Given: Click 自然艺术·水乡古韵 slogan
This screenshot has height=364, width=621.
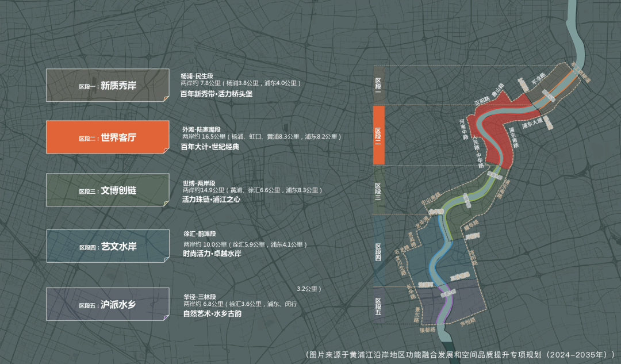Looking at the screenshot, I should click(212, 313).
